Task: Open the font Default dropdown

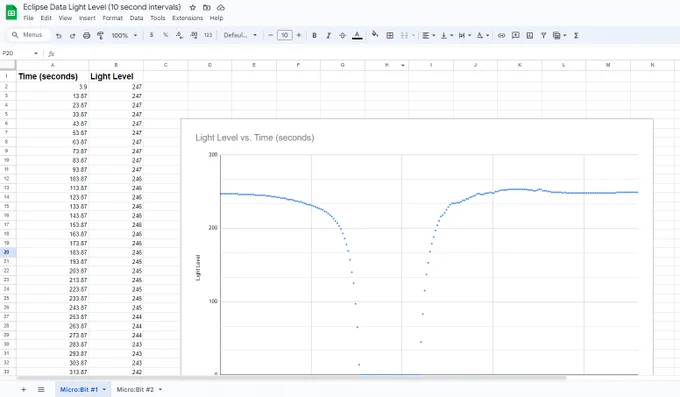Action: (240, 36)
